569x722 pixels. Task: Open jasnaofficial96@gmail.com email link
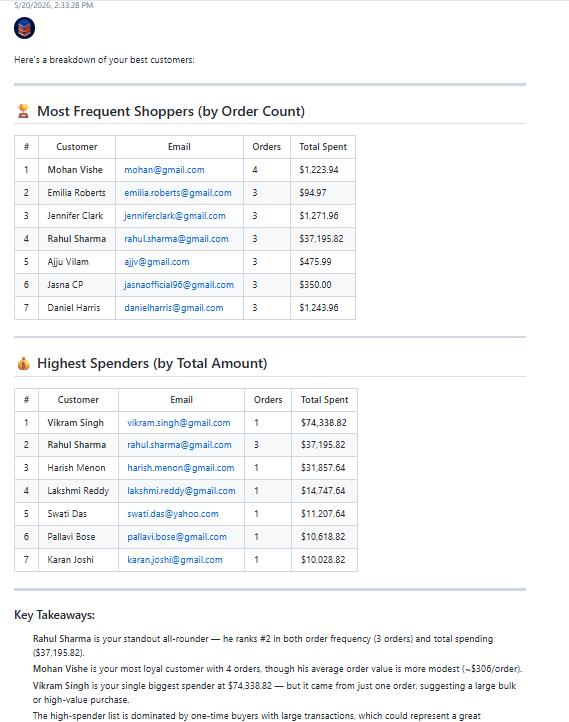tap(179, 285)
